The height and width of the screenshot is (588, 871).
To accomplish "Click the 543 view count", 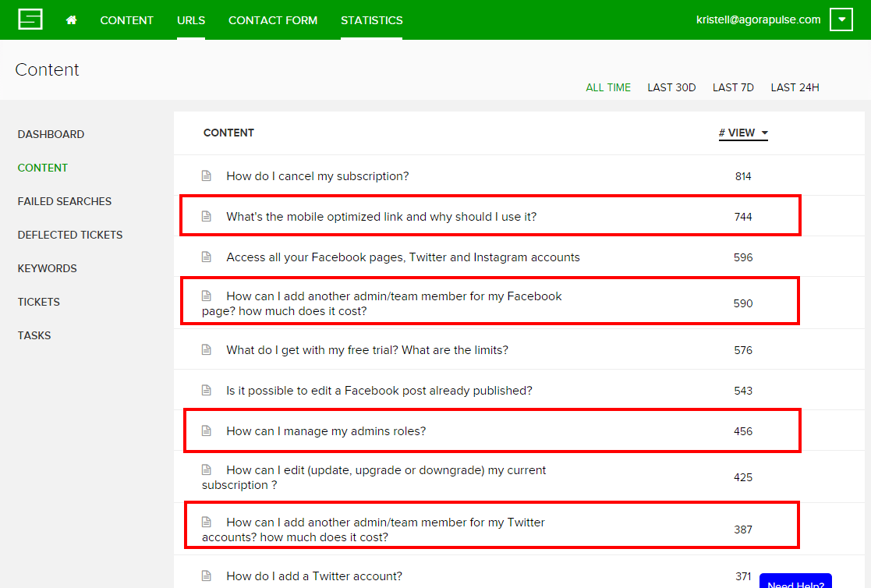I will (743, 391).
